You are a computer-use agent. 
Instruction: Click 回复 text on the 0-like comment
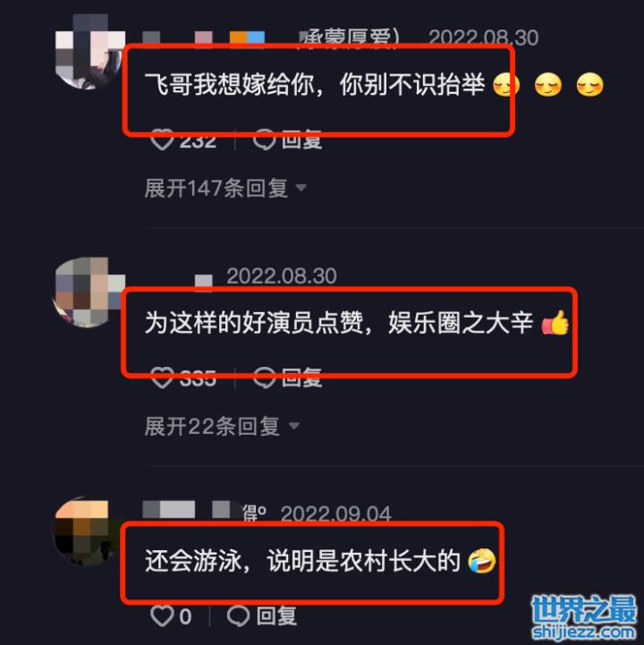(x=276, y=615)
